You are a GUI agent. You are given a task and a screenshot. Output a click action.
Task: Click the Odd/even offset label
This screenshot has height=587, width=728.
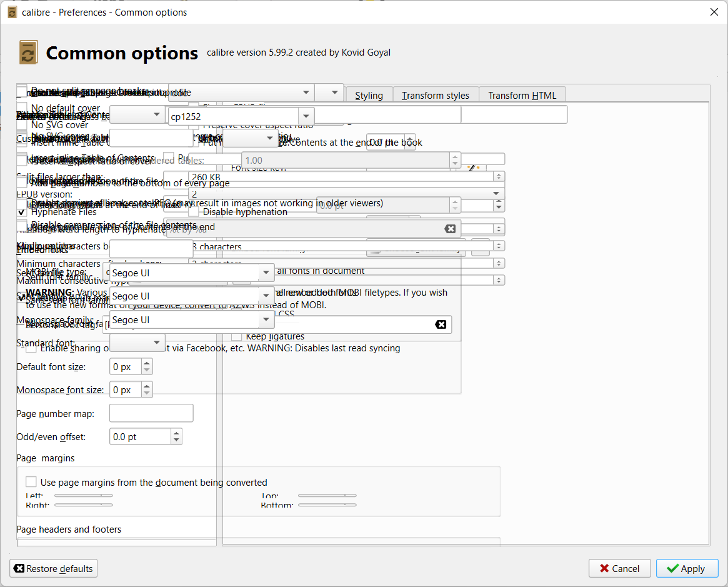point(51,437)
